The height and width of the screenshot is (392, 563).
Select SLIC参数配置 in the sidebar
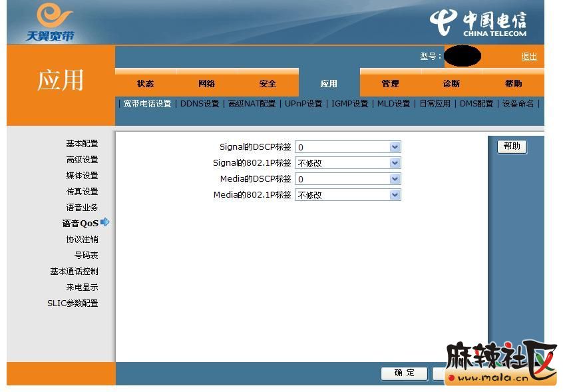pyautogui.click(x=73, y=303)
